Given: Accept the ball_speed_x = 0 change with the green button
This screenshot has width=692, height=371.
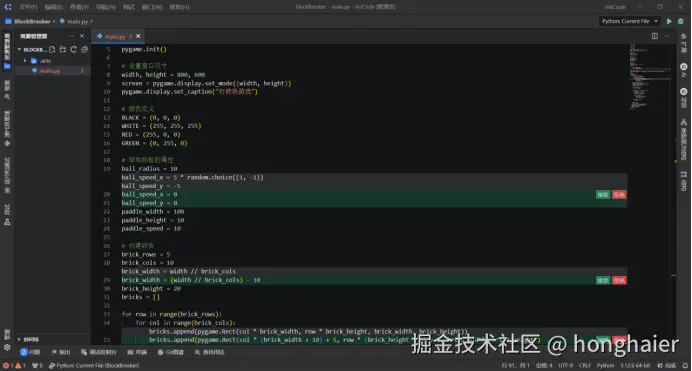Looking at the screenshot, I should point(603,195).
